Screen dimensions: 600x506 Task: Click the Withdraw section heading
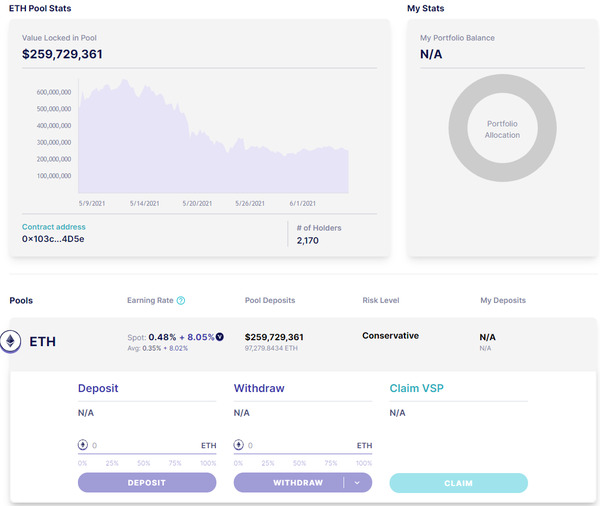coord(259,388)
